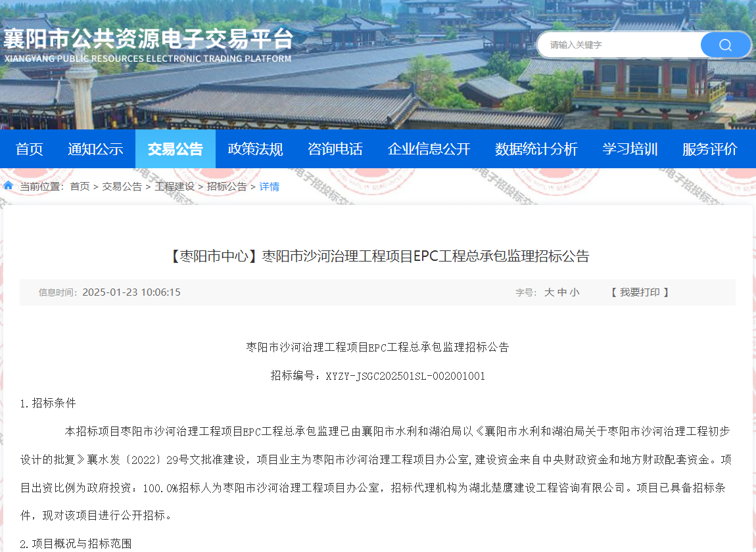Click the home icon beside 当前位置
Screen dimensions: 756x552
click(x=9, y=186)
